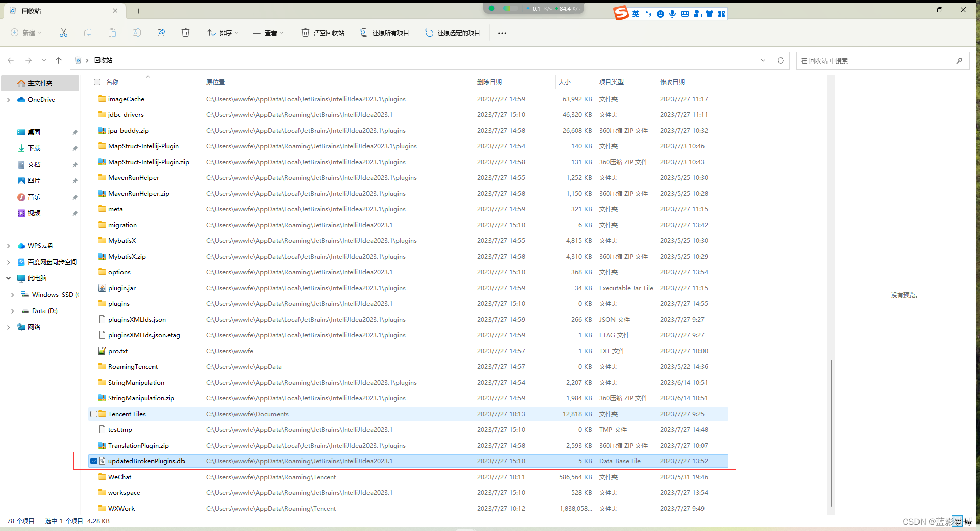
Task: Navigate up one folder level
Action: (x=59, y=60)
